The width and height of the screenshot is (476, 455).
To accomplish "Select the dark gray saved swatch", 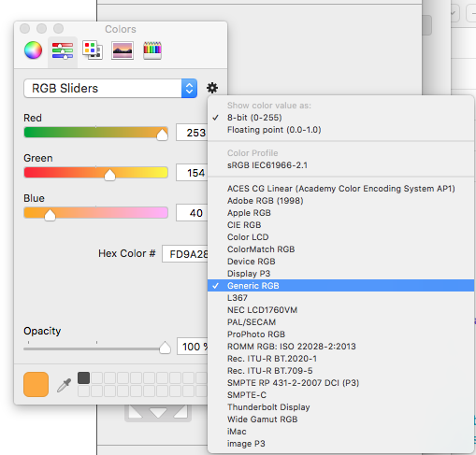I will (x=83, y=377).
